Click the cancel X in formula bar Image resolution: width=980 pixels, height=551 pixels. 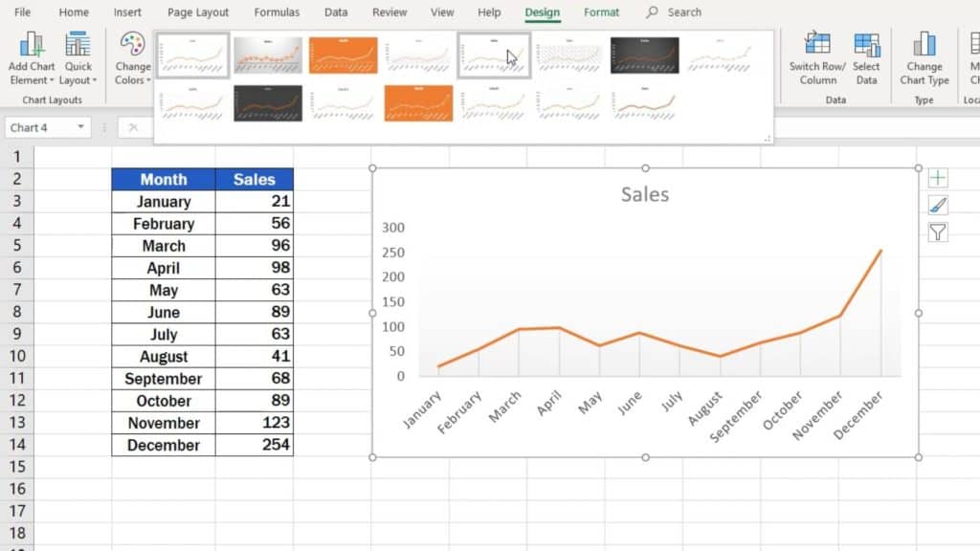[x=133, y=127]
